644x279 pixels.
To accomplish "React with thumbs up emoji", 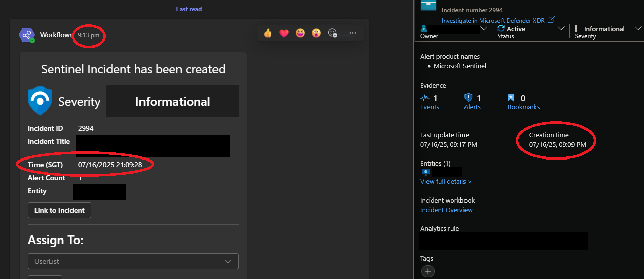I will point(268,33).
